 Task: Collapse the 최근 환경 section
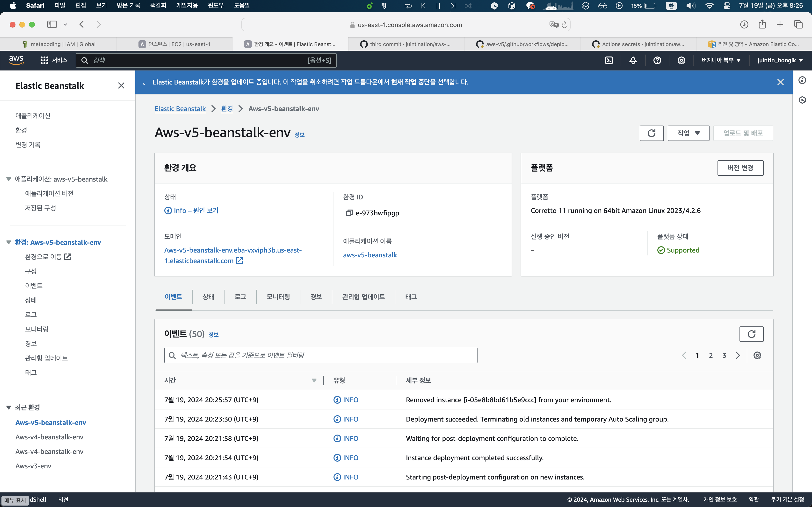(9, 408)
